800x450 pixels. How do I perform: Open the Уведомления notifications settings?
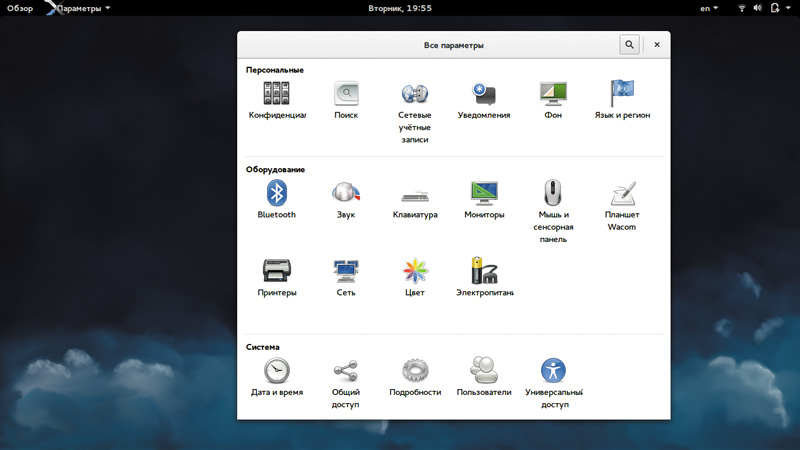tap(484, 101)
